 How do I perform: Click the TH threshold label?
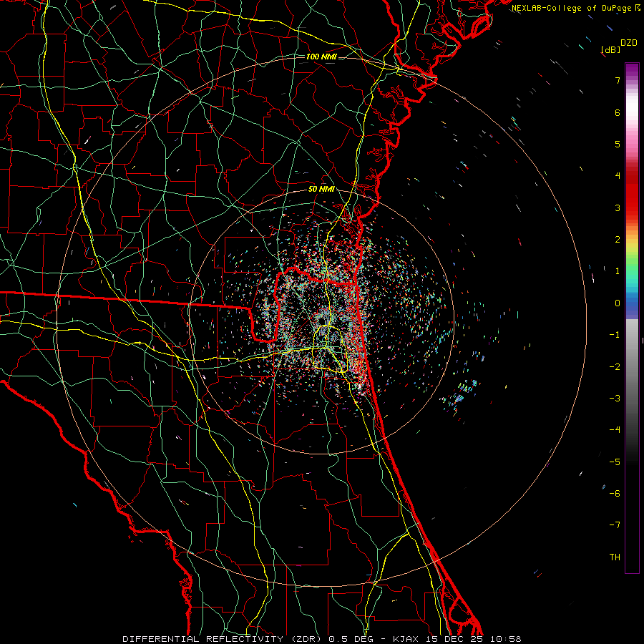tap(615, 557)
